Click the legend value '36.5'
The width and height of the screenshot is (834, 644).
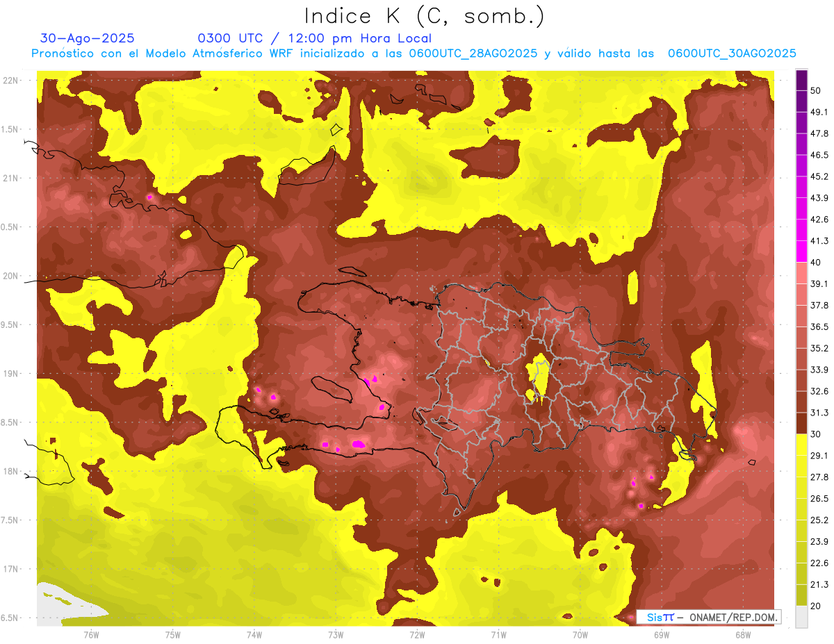pos(819,327)
